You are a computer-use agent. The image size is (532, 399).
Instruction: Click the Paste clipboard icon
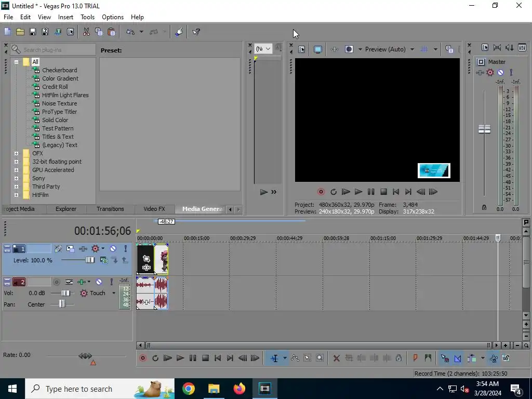[111, 32]
